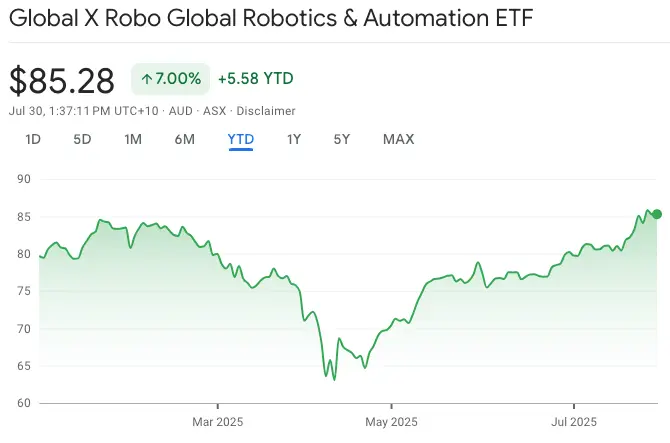Click the 7.00% change badge
Viewport: 670px width, 443px height.
point(170,79)
